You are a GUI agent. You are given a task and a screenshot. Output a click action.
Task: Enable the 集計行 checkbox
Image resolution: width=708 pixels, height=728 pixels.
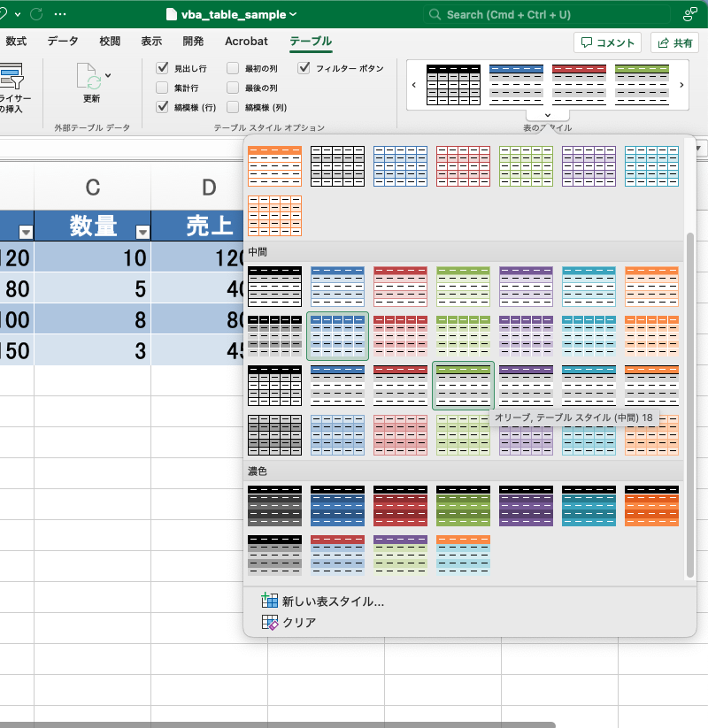[162, 88]
